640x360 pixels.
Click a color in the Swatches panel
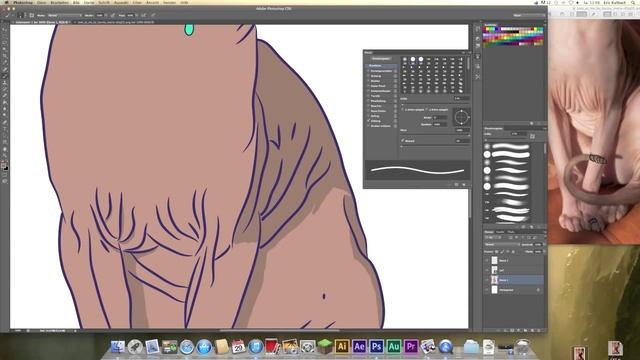pos(513,36)
